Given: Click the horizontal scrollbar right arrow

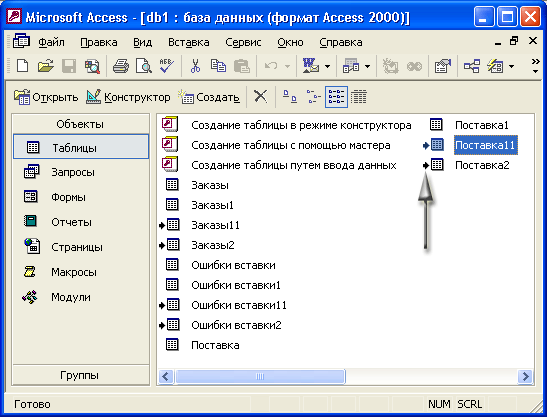Looking at the screenshot, I should coord(525,377).
